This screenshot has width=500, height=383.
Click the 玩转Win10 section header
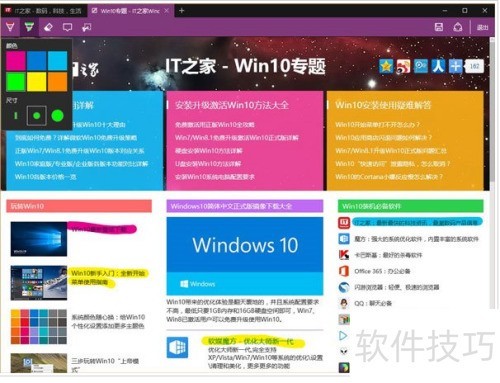coord(79,206)
